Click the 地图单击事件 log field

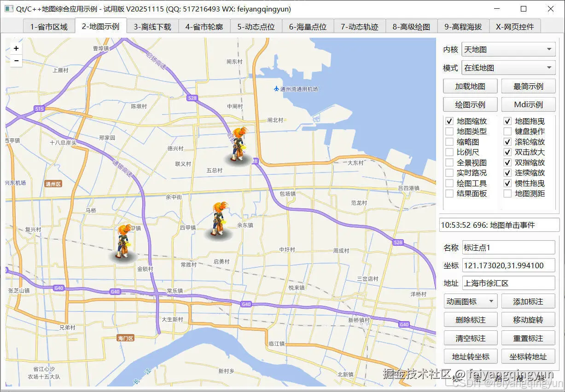tap(499, 225)
